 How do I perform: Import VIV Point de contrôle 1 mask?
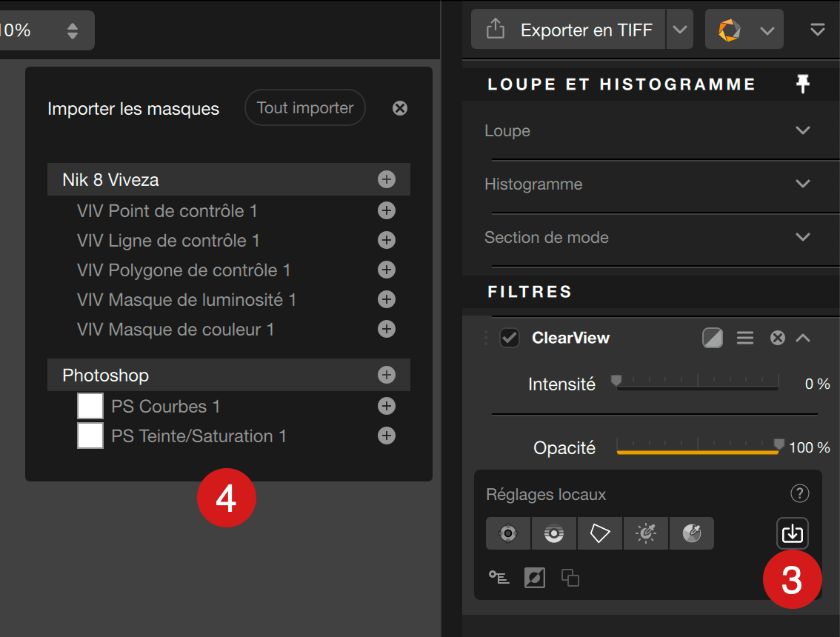pyautogui.click(x=386, y=210)
